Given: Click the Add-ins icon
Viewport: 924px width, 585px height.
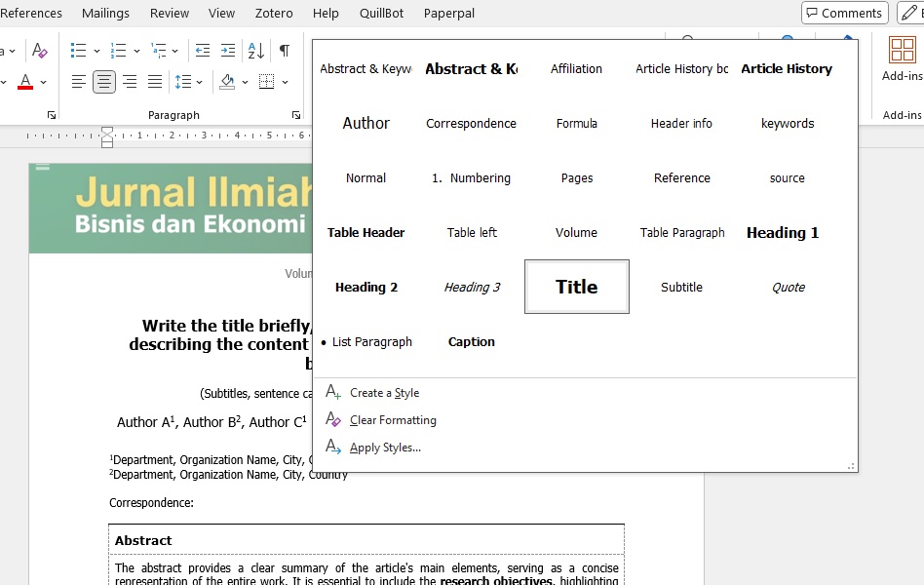Looking at the screenshot, I should click(x=902, y=58).
